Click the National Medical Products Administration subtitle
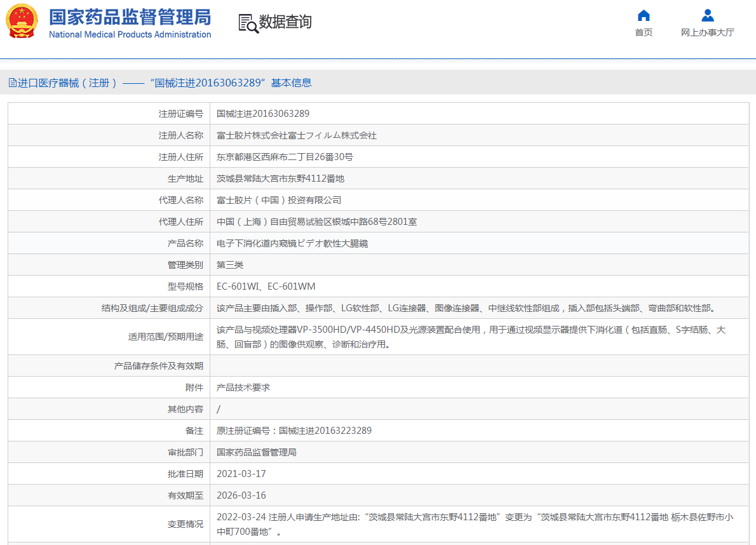This screenshot has width=756, height=545. 130,34
